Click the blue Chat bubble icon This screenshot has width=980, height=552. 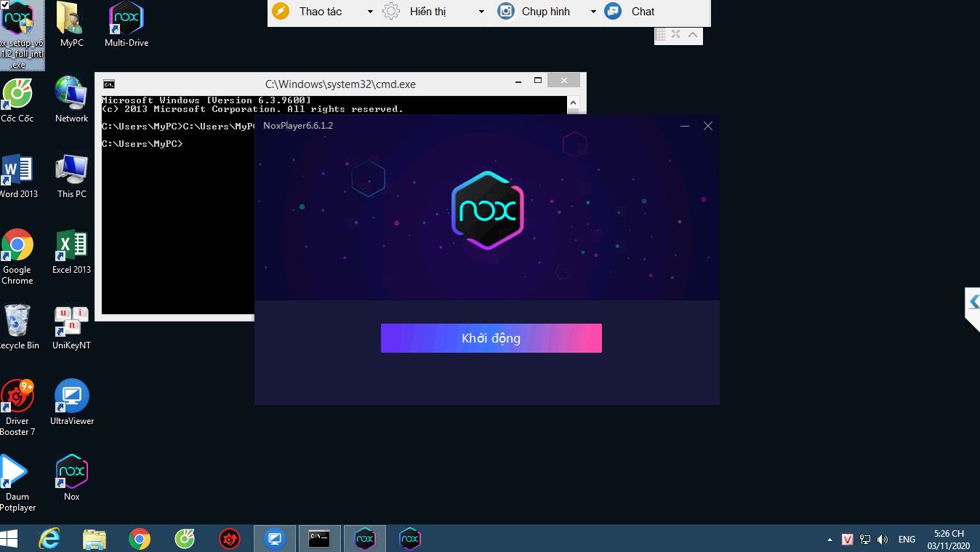pyautogui.click(x=614, y=12)
